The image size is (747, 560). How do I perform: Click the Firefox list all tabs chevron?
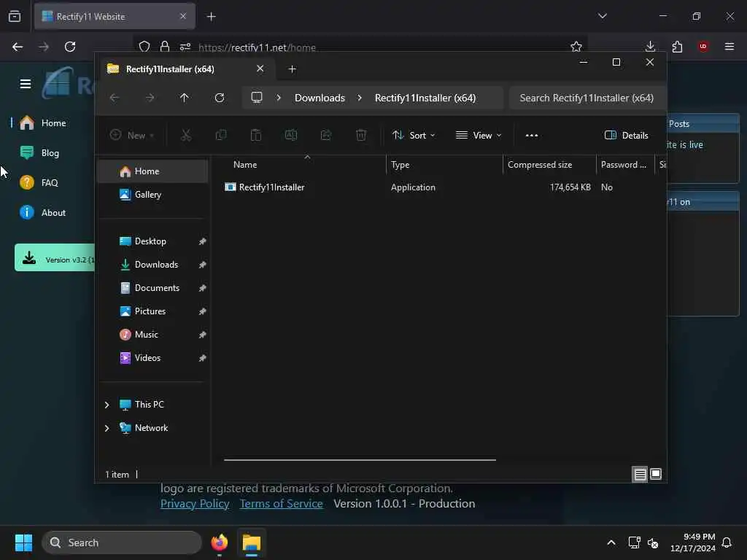tap(602, 16)
